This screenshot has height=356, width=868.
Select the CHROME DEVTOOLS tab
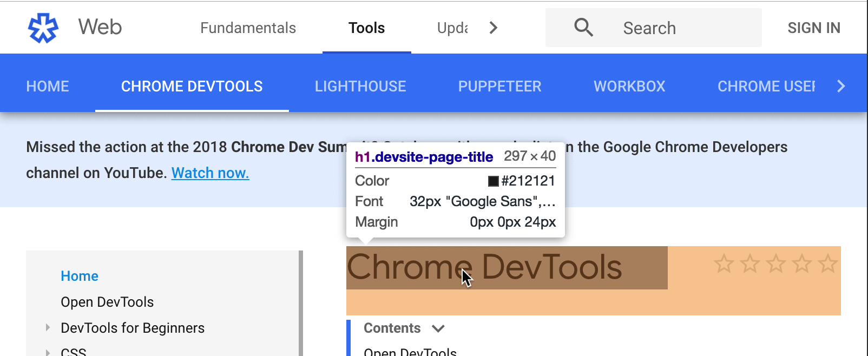click(192, 86)
